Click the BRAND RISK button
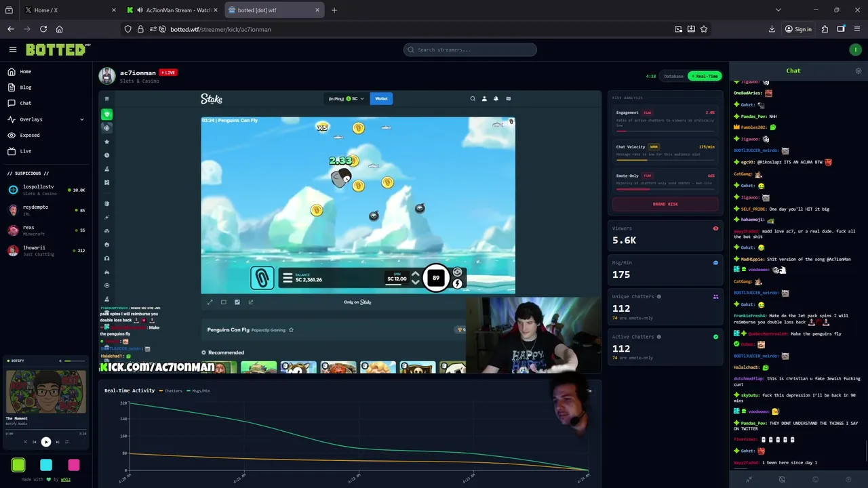The image size is (868, 488). coord(665,204)
